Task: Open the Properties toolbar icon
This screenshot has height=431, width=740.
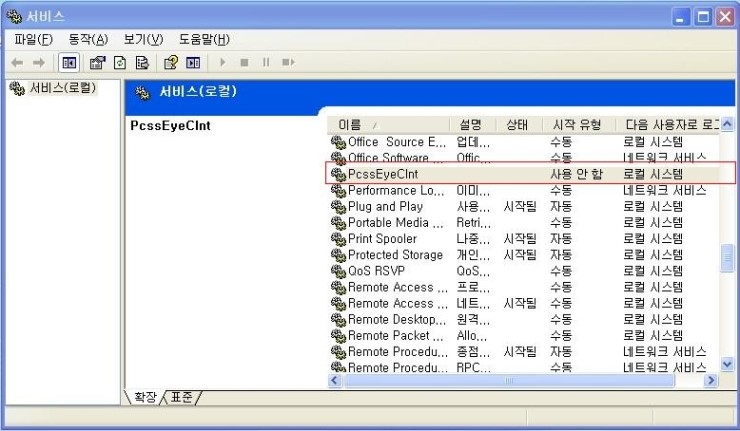Action: [97, 62]
